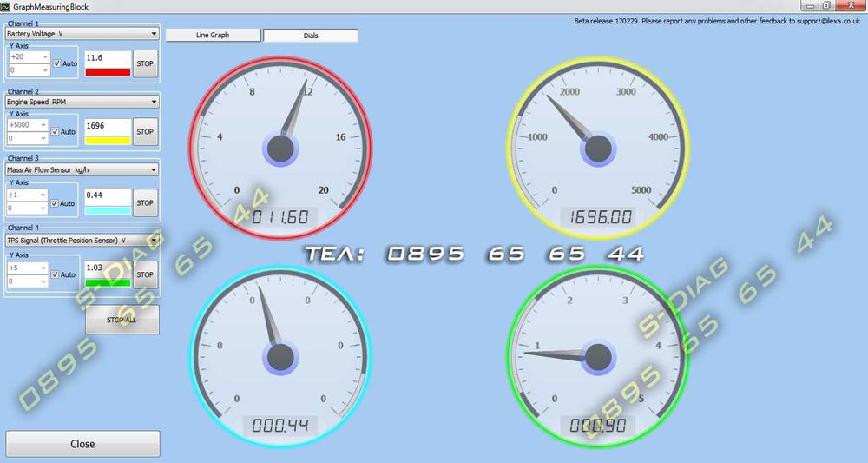Click the Close button
The height and width of the screenshot is (463, 868).
click(x=82, y=444)
